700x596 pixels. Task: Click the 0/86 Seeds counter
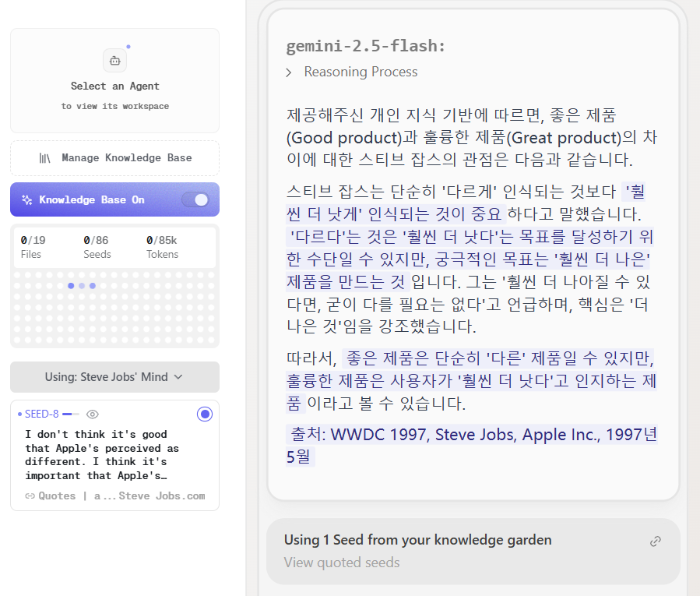coord(97,247)
